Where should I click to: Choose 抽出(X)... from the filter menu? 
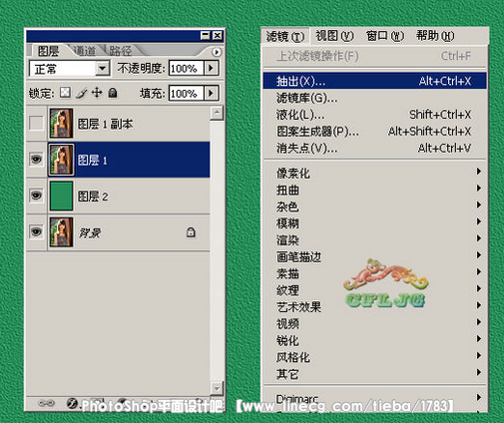point(374,81)
